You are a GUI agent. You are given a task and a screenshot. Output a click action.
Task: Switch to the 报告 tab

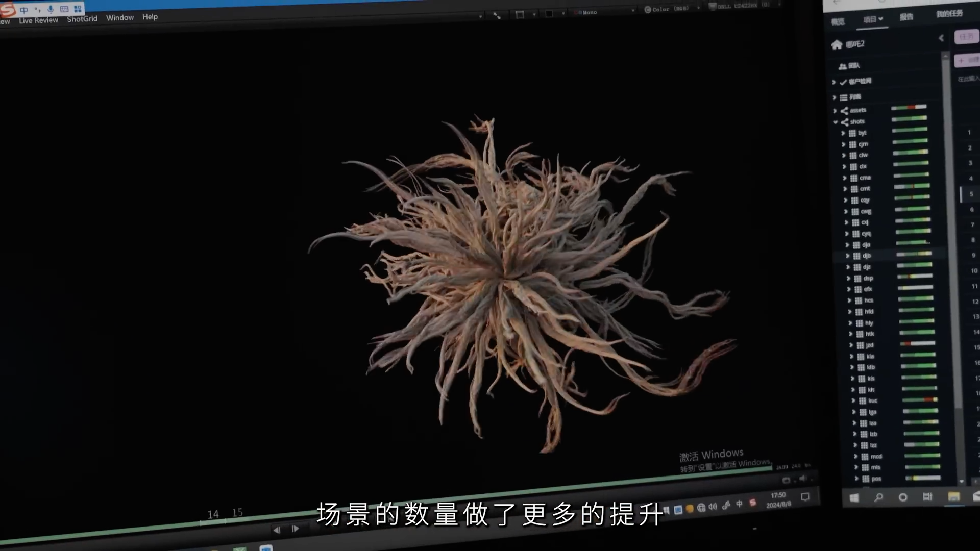coord(906,17)
